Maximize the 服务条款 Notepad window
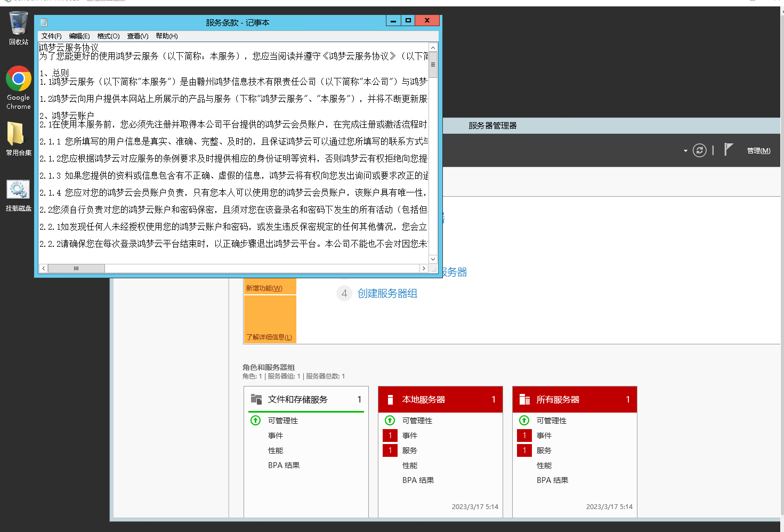The width and height of the screenshot is (784, 532). coord(408,20)
